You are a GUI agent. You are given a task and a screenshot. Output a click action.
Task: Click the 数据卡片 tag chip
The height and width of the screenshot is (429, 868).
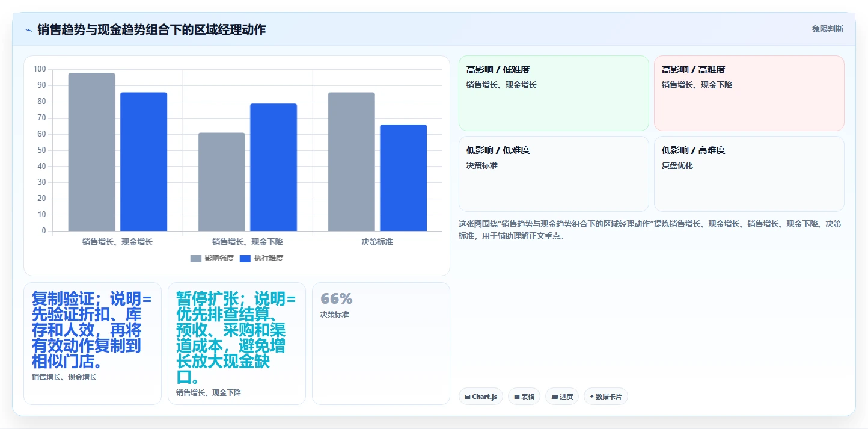pos(606,397)
